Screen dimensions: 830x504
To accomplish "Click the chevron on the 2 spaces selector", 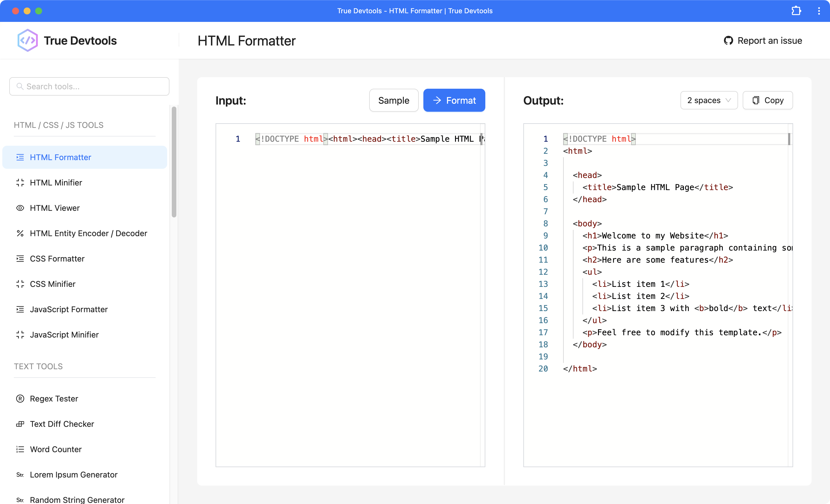I will (728, 100).
